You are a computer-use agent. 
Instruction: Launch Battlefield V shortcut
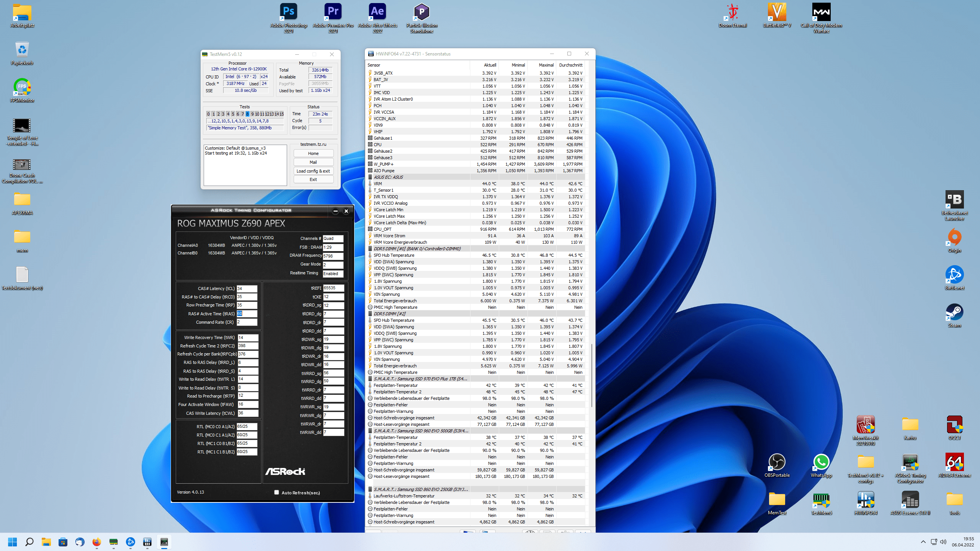pyautogui.click(x=777, y=16)
